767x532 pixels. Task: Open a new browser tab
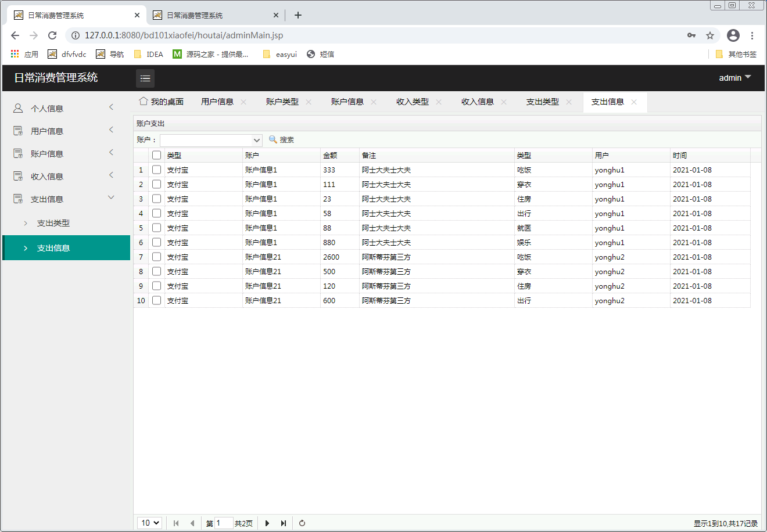click(x=298, y=15)
